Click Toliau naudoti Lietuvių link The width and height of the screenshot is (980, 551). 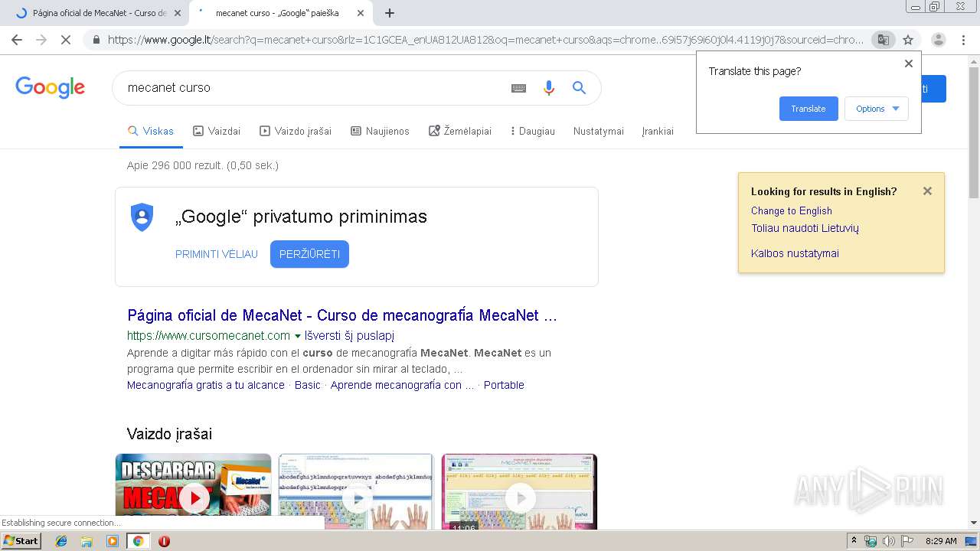805,228
